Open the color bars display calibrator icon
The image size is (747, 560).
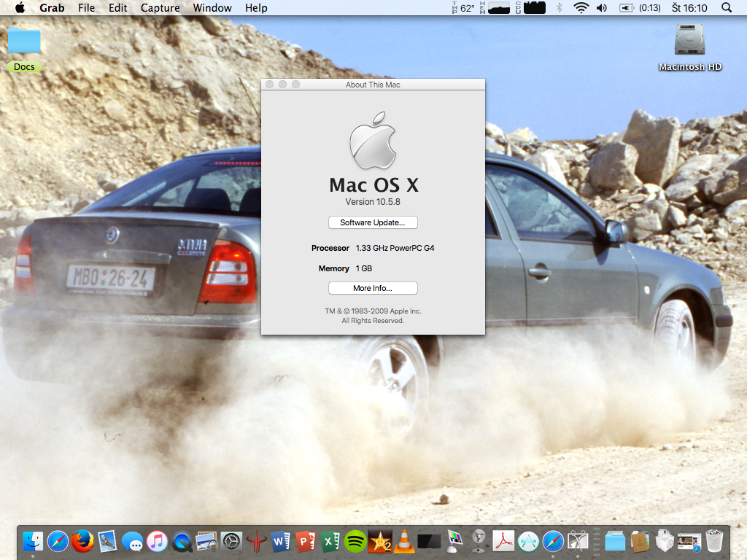click(x=454, y=542)
